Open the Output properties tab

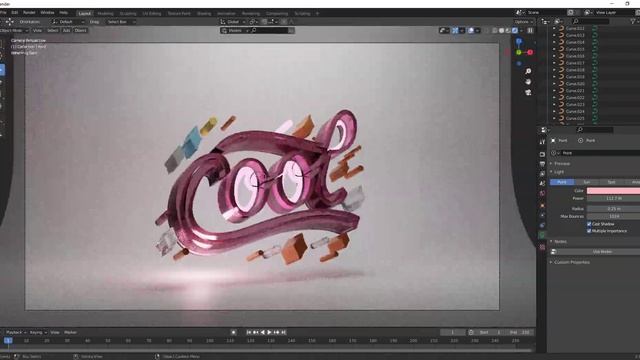tap(542, 164)
